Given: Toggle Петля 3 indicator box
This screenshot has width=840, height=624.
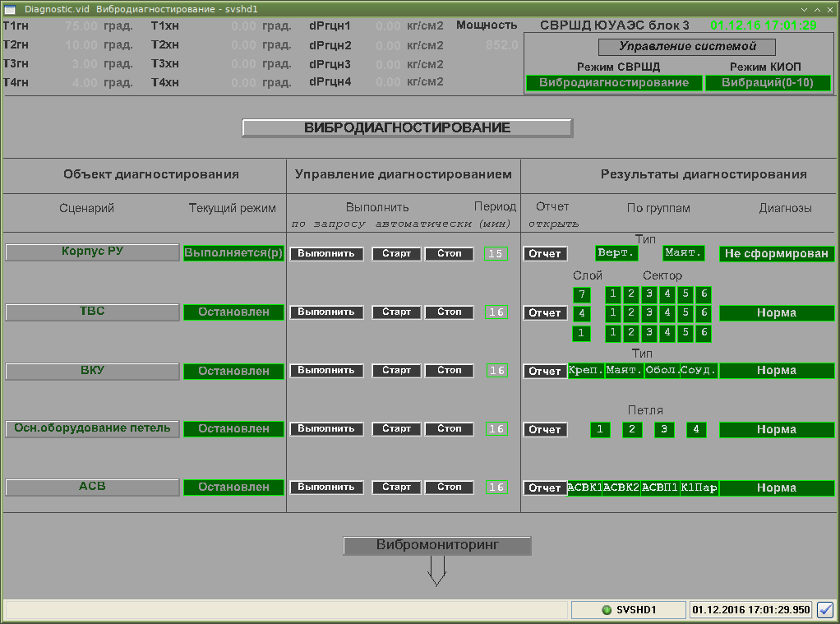Looking at the screenshot, I should (x=664, y=429).
